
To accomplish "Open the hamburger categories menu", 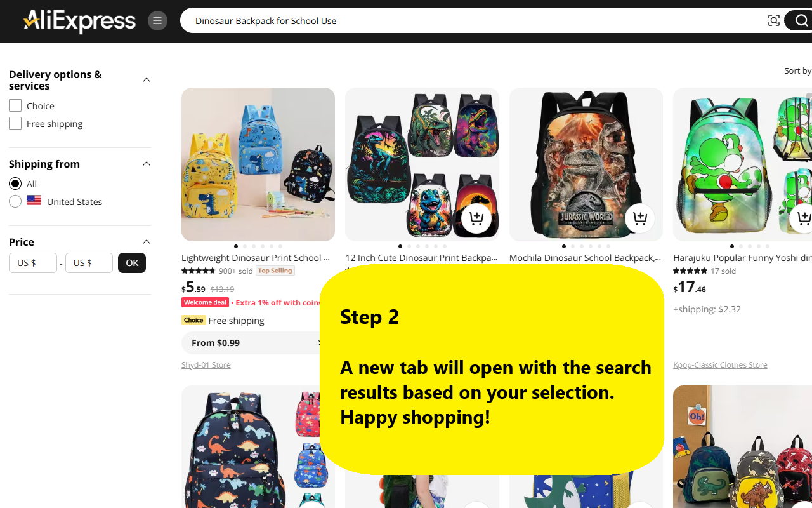I will click(157, 20).
